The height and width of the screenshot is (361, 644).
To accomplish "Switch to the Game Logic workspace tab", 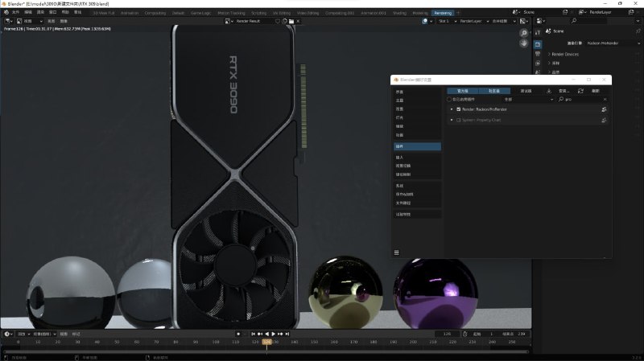I will [200, 13].
